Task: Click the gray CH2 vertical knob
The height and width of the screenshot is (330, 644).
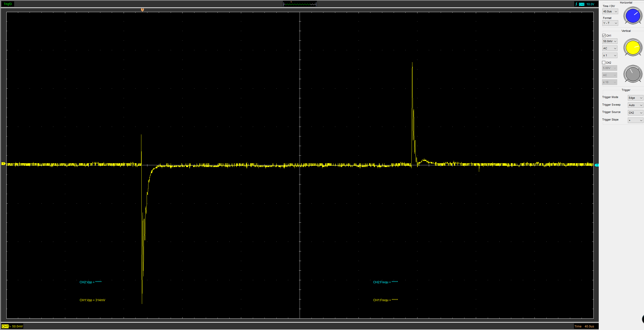Action: (x=633, y=74)
